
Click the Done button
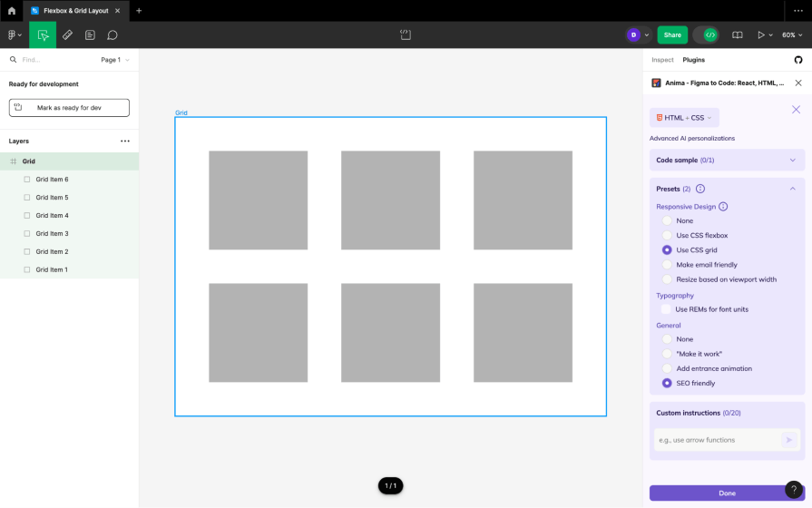(x=727, y=493)
